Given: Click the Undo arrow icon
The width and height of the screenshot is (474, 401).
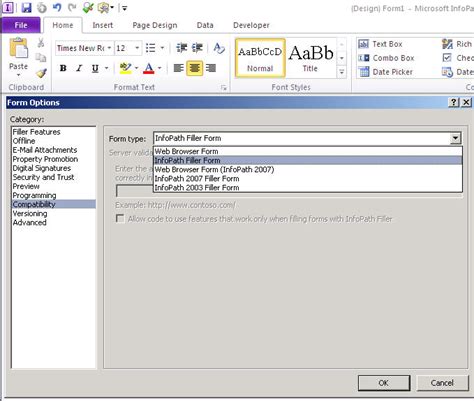Looking at the screenshot, I should (57, 7).
